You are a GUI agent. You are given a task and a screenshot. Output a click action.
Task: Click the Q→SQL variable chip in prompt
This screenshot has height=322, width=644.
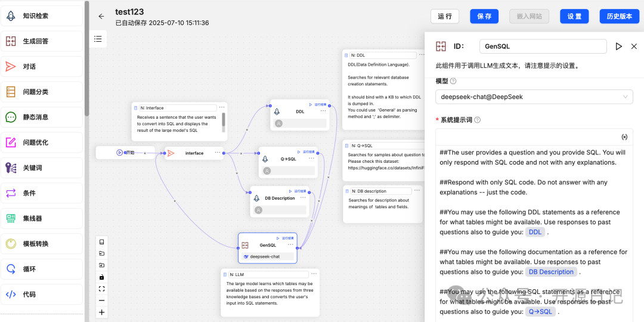click(x=540, y=311)
